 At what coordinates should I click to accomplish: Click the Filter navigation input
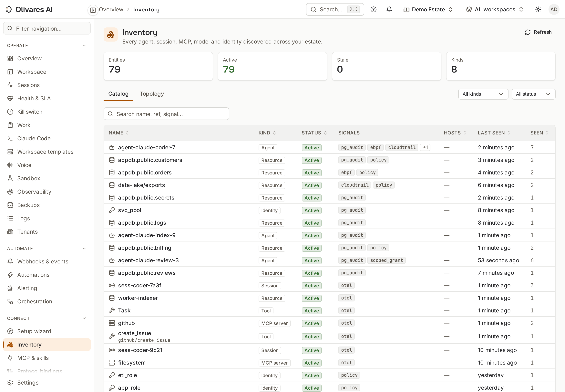tap(47, 28)
